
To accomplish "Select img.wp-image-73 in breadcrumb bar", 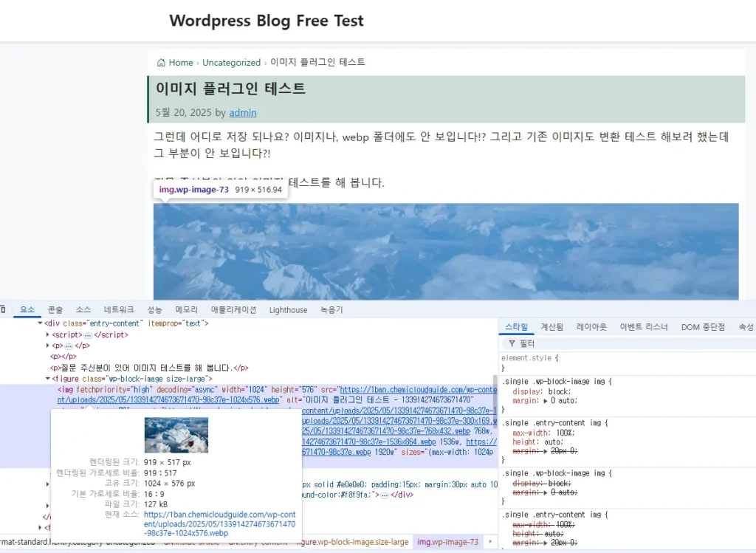I will click(447, 542).
